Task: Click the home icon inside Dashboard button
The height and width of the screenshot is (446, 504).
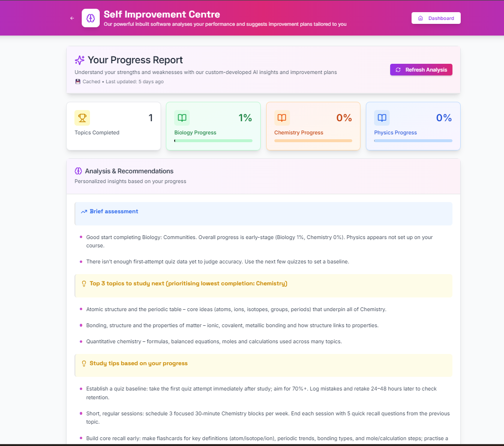Action: [420, 19]
